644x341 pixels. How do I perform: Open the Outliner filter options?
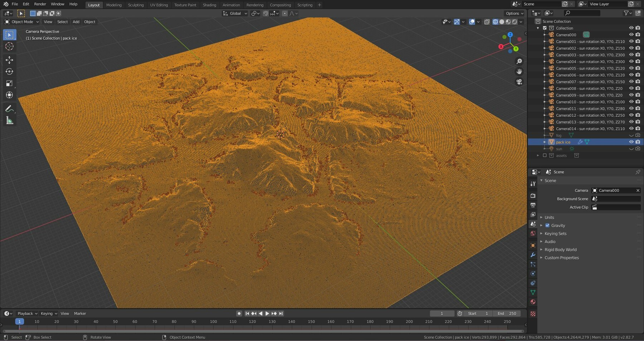(626, 13)
